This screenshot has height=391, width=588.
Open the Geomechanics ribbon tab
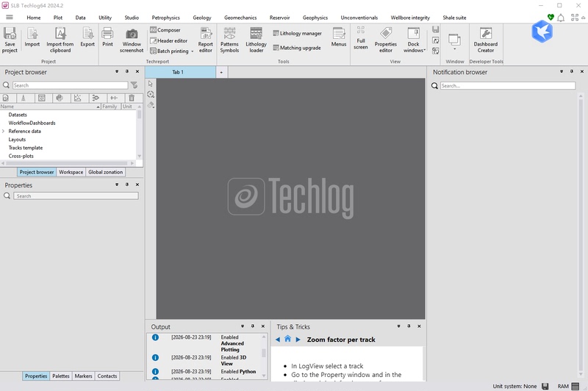[240, 18]
